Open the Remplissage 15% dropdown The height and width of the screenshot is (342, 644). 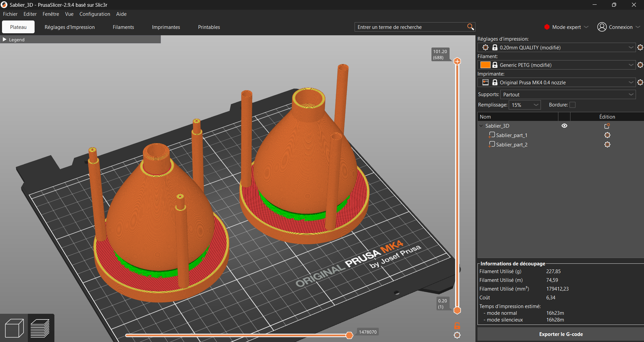pos(524,105)
